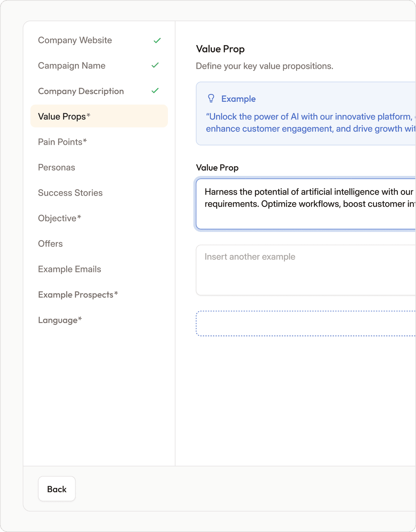The width and height of the screenshot is (416, 532).
Task: Click the Value Prop field label
Action: (x=217, y=168)
